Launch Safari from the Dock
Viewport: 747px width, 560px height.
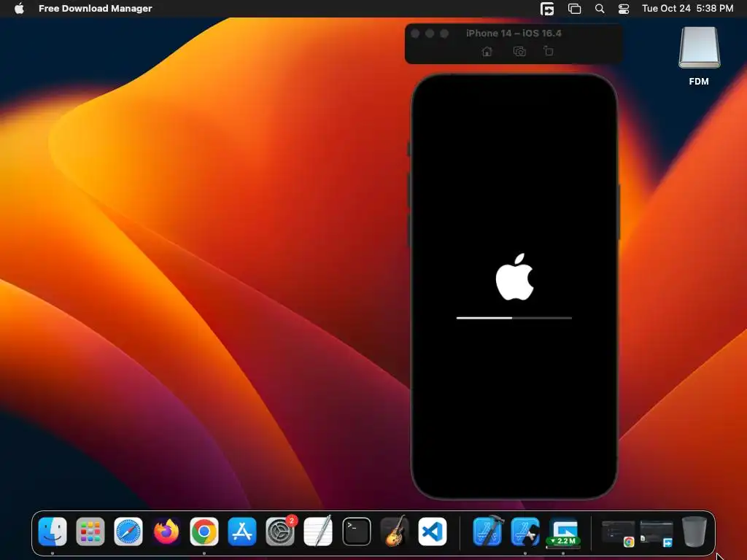pos(128,532)
